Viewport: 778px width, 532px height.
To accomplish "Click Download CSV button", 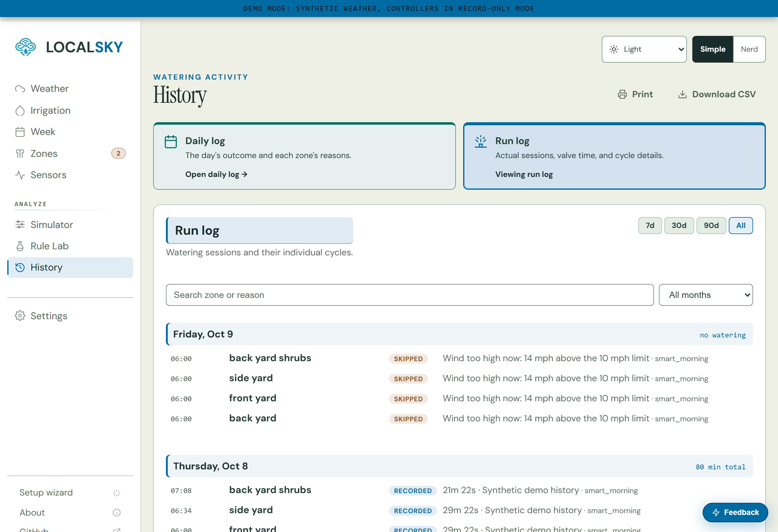I will tap(717, 95).
